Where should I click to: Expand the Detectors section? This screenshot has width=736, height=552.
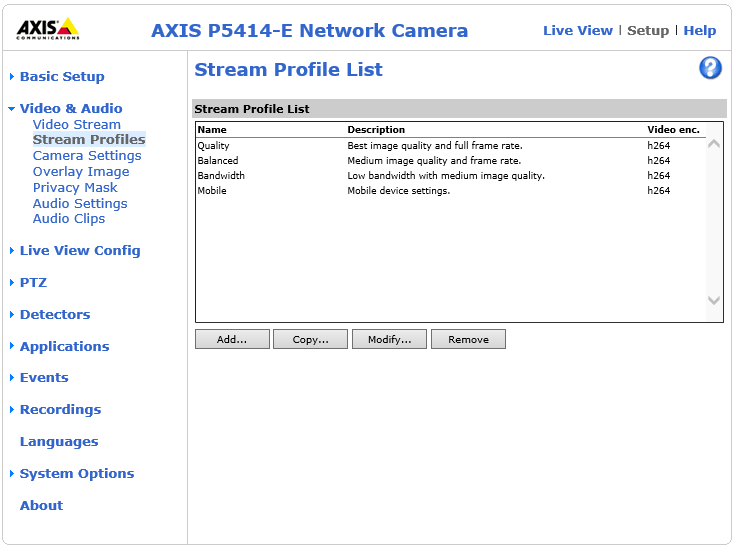pos(55,314)
